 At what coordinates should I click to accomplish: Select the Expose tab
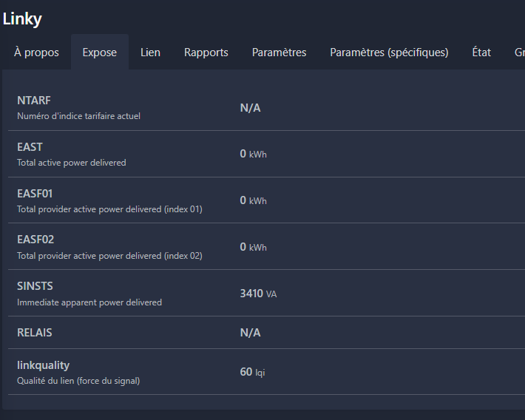99,52
